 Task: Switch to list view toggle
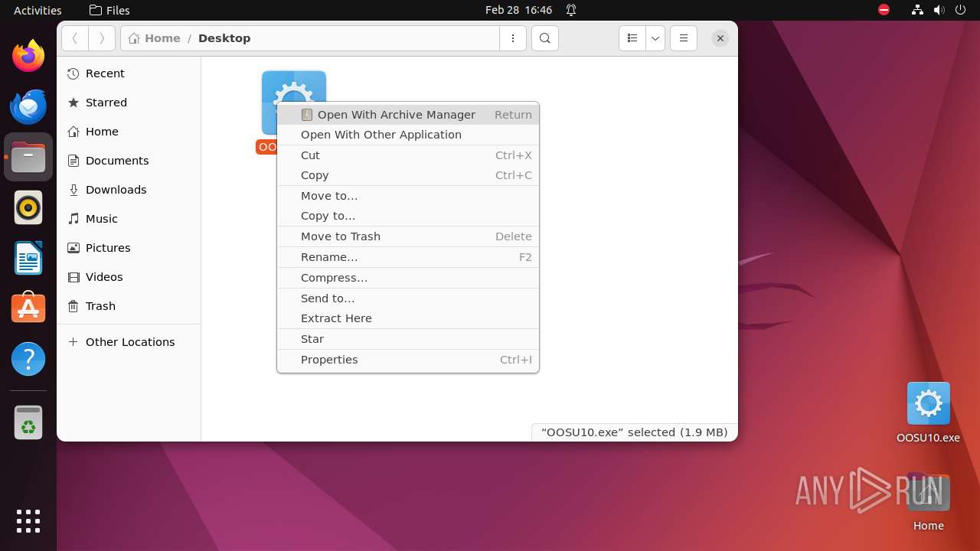pyautogui.click(x=632, y=38)
